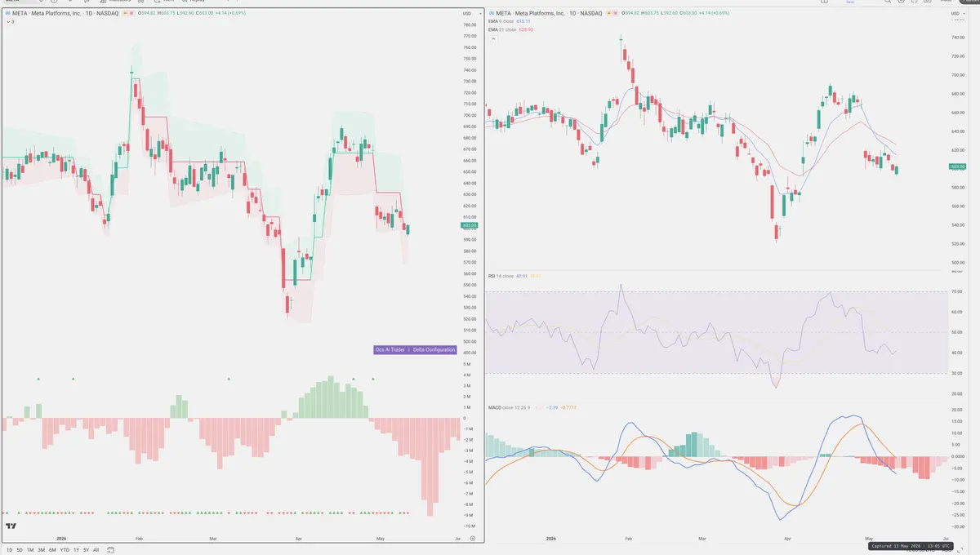Select the EMA 21 close legend
Image resolution: width=980 pixels, height=555 pixels.
502,29
